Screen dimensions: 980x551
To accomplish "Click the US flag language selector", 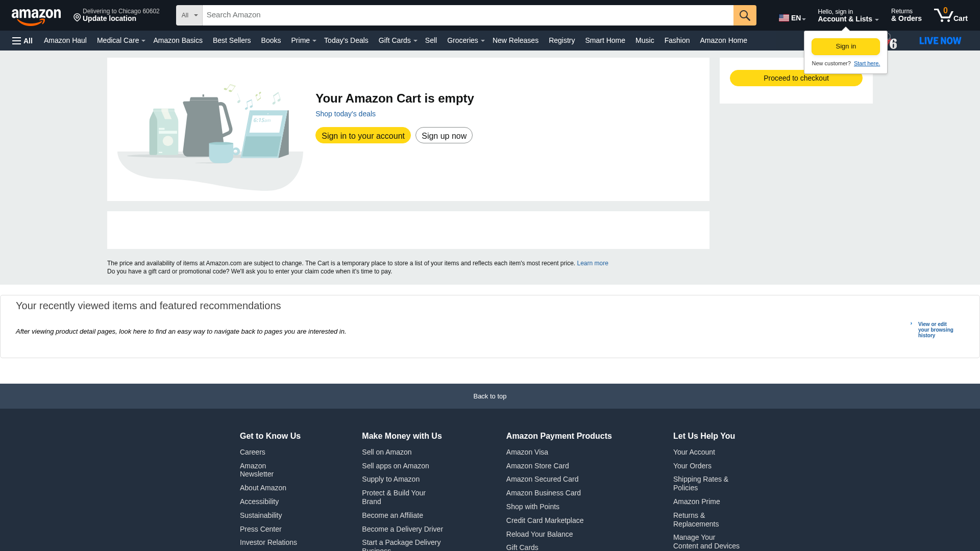I will click(792, 18).
